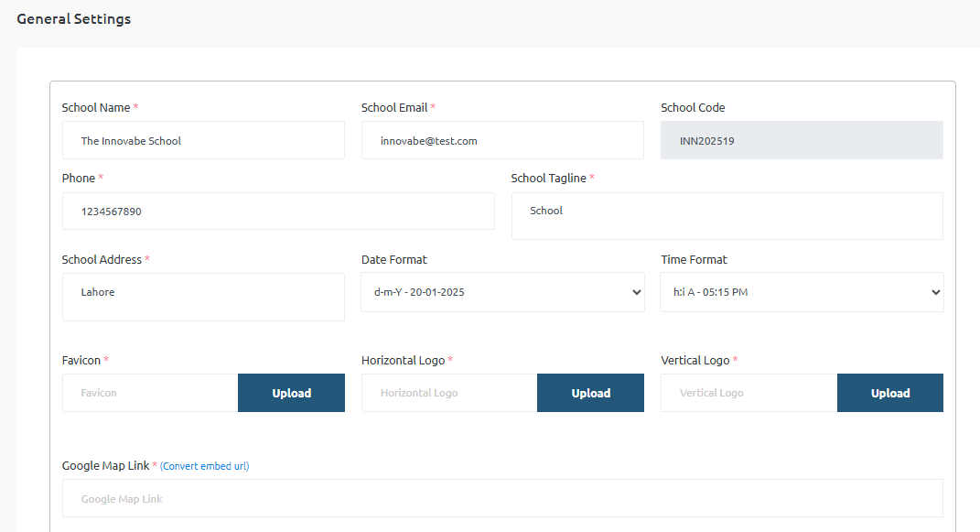Focus the School Email text box
This screenshot has height=532, width=980.
tap(502, 141)
